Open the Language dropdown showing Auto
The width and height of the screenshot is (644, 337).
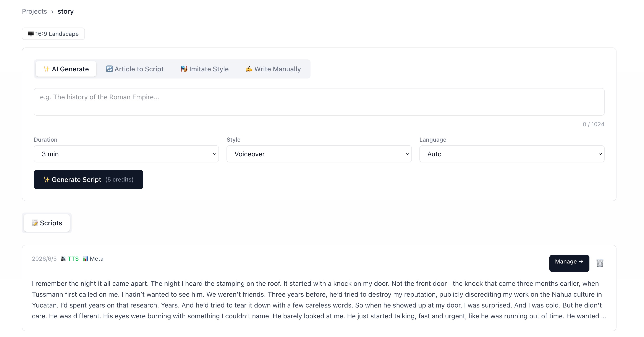click(x=512, y=154)
